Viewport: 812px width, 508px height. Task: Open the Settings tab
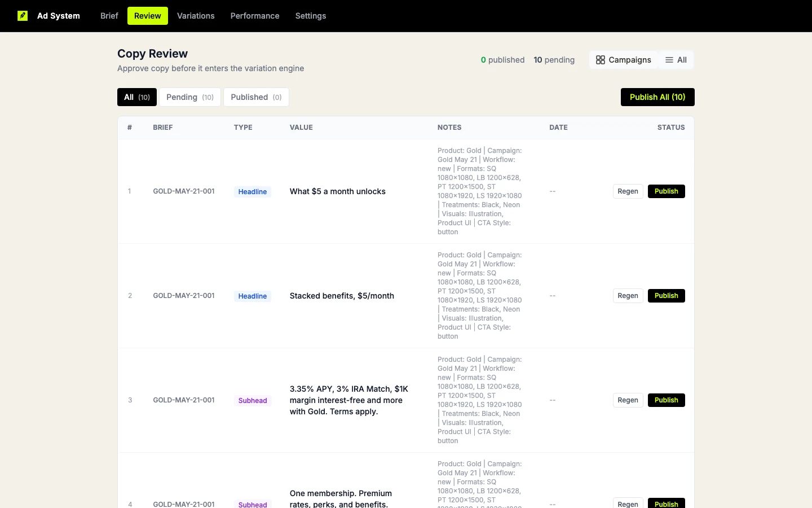(311, 16)
